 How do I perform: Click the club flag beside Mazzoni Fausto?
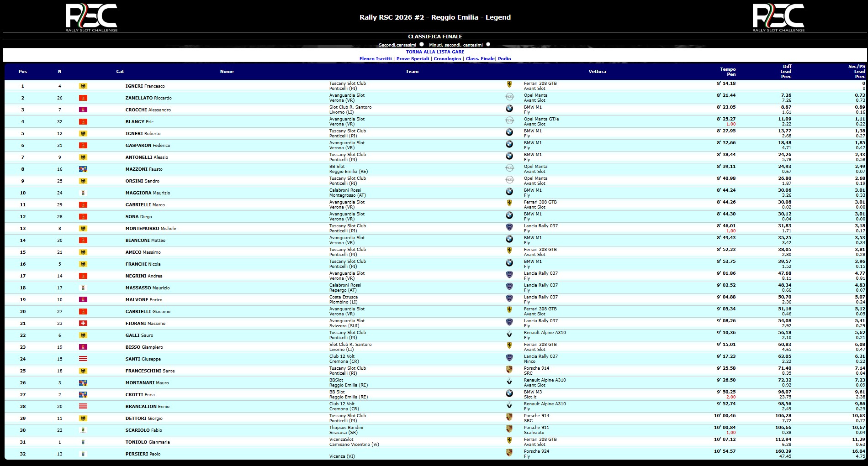point(83,169)
